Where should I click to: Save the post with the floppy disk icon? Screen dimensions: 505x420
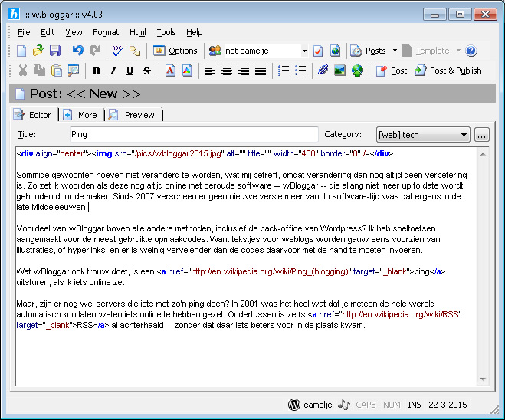(55, 51)
